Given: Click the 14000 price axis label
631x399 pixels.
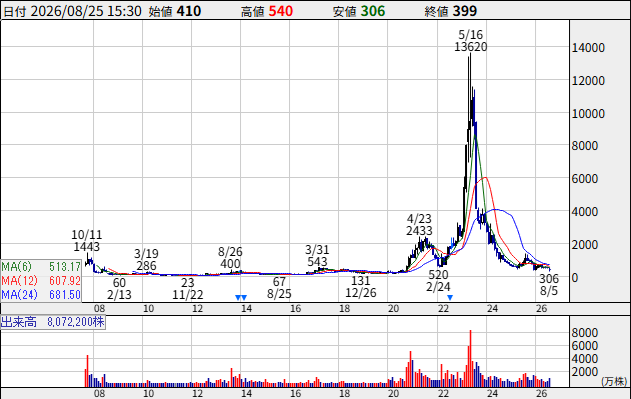Looking at the screenshot, I should pos(588,48).
